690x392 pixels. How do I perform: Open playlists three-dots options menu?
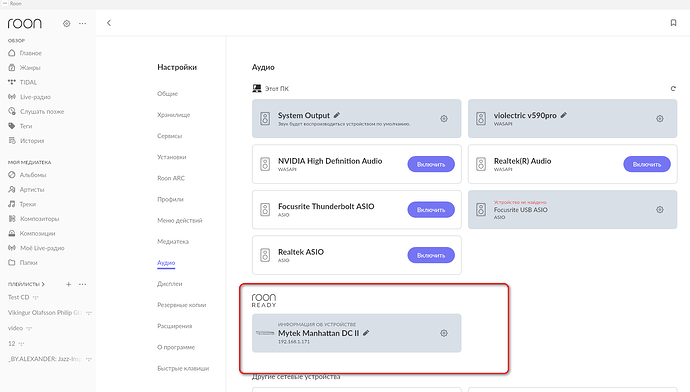tap(82, 284)
